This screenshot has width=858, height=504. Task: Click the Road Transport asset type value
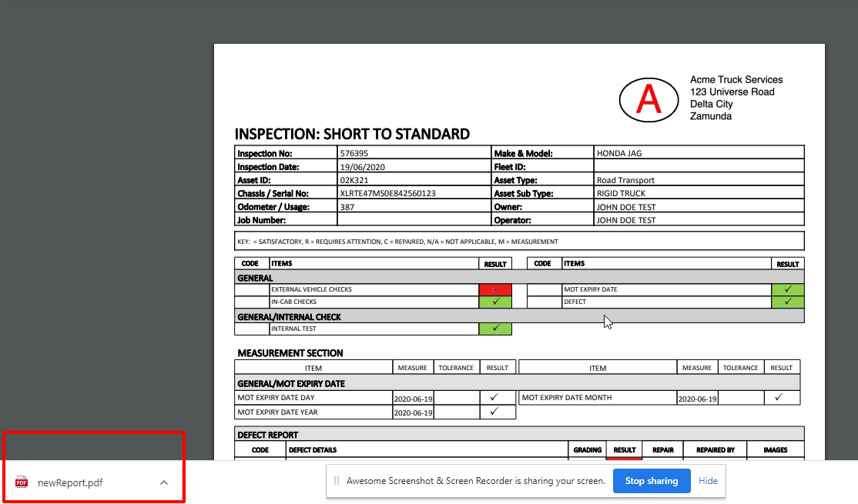625,180
